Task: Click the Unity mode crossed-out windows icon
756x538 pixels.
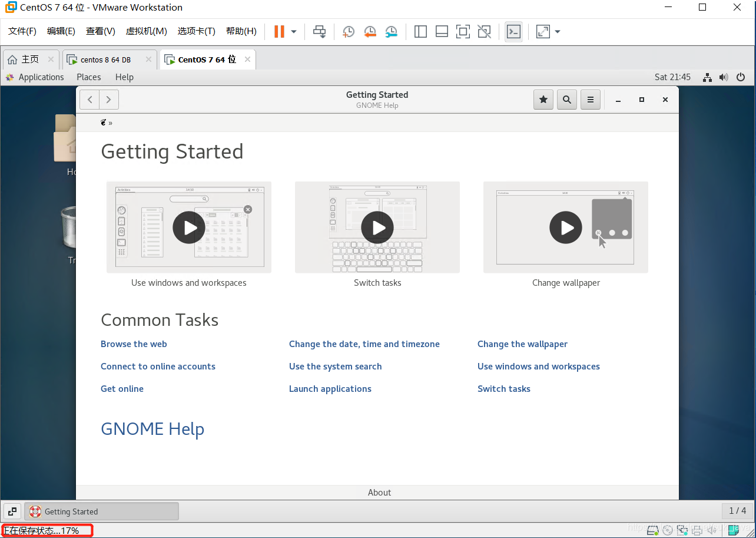Action: (x=484, y=31)
